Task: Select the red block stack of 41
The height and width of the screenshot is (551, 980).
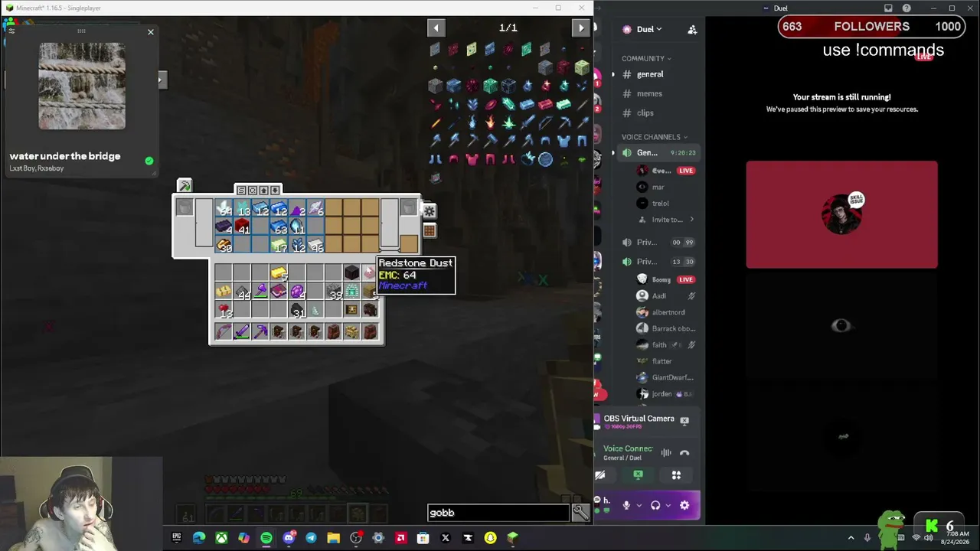Action: click(x=242, y=227)
